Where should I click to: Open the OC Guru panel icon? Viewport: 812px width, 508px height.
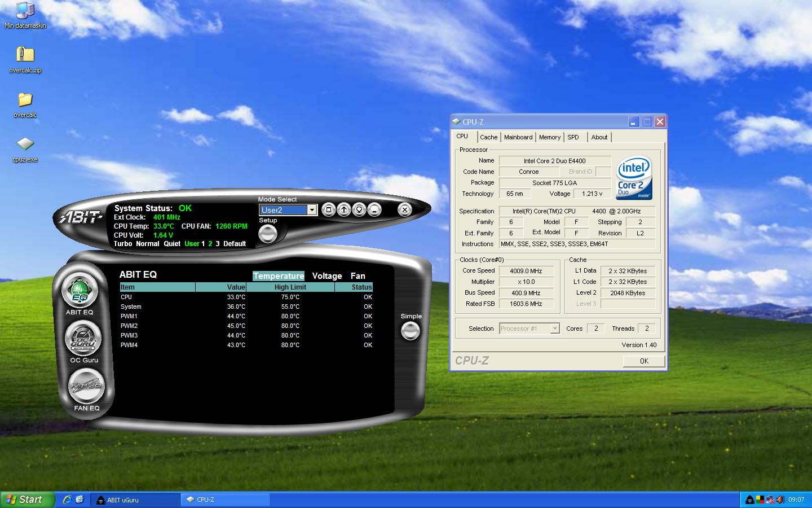point(83,338)
